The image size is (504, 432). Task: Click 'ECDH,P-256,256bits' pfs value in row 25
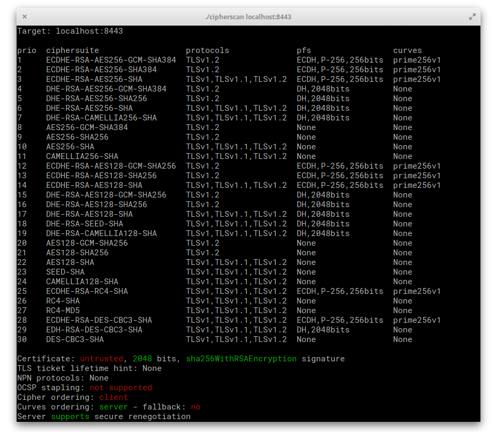pyautogui.click(x=340, y=291)
